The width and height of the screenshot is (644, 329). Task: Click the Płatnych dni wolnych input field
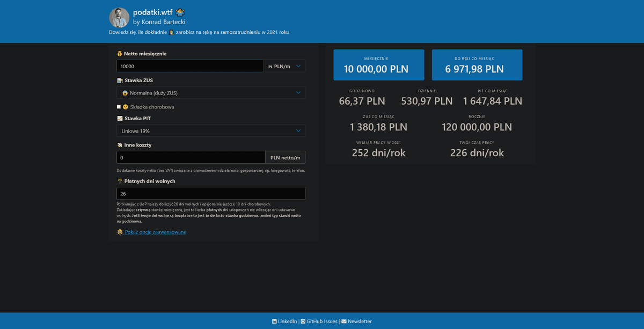click(x=211, y=193)
